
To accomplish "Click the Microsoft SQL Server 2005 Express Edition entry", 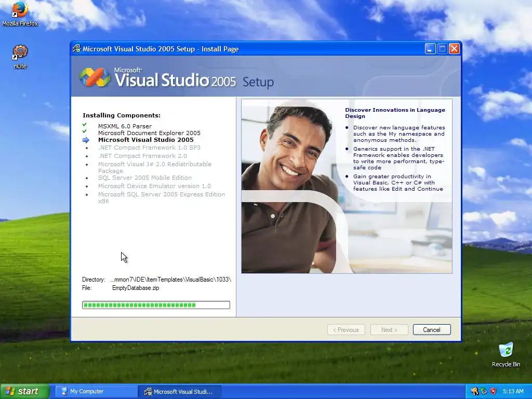I will point(162,197).
